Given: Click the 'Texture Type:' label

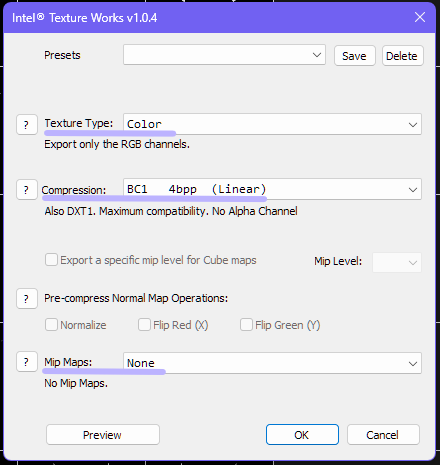Looking at the screenshot, I should click(x=79, y=123).
